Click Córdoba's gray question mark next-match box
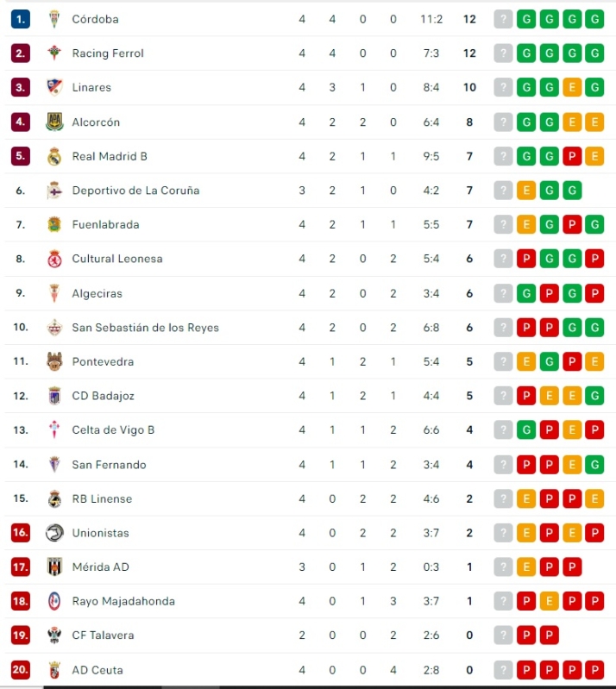Screen dimensions: 616x689 tap(503, 19)
